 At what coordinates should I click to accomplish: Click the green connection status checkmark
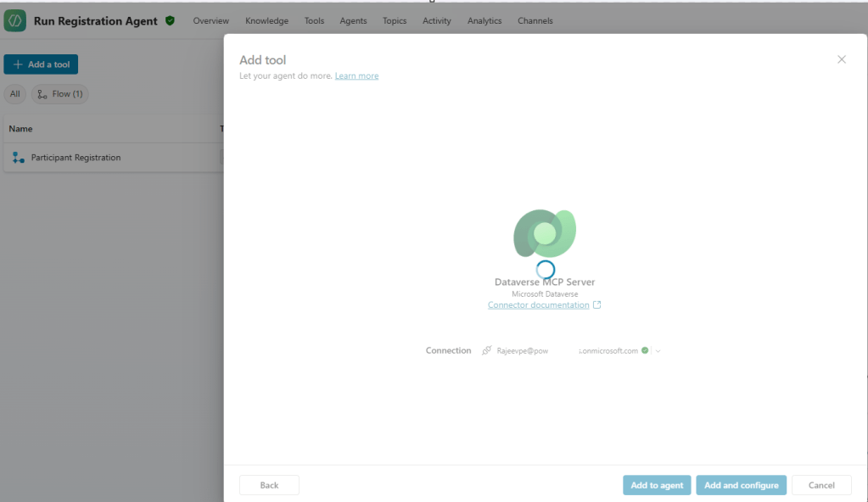click(x=645, y=350)
